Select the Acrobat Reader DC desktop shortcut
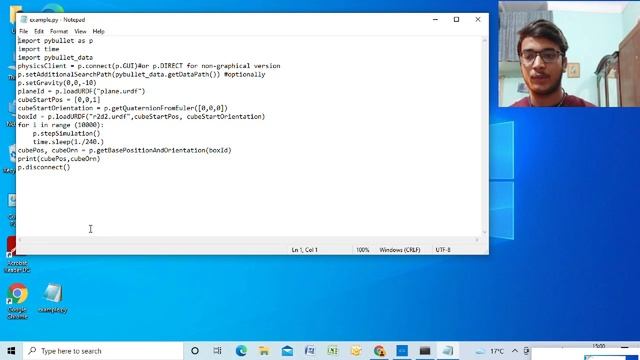 click(x=17, y=255)
